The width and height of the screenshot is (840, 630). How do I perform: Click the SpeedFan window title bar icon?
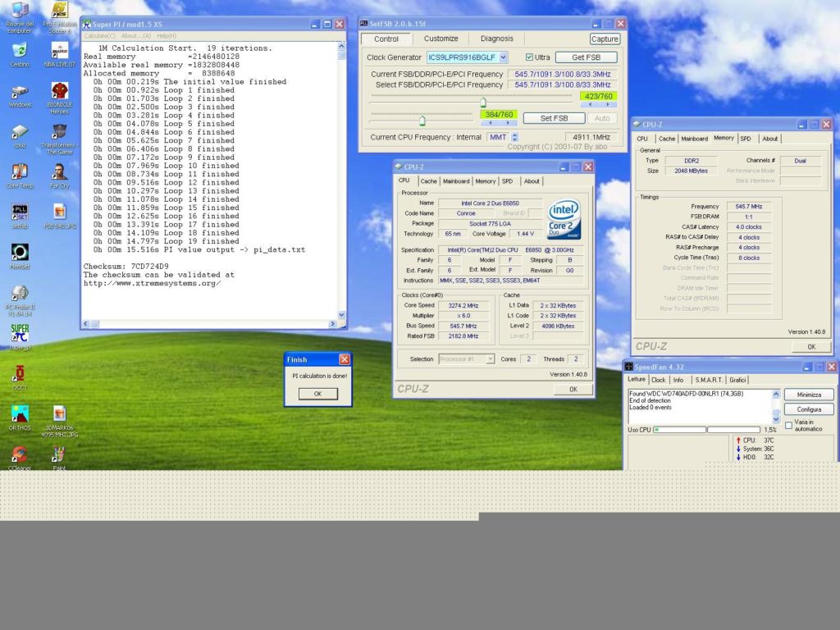629,367
